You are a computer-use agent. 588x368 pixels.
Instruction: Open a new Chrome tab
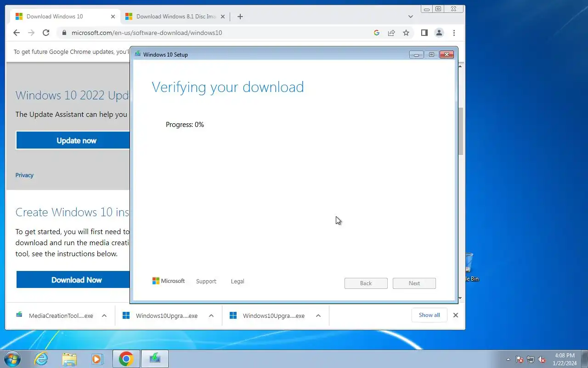point(240,17)
